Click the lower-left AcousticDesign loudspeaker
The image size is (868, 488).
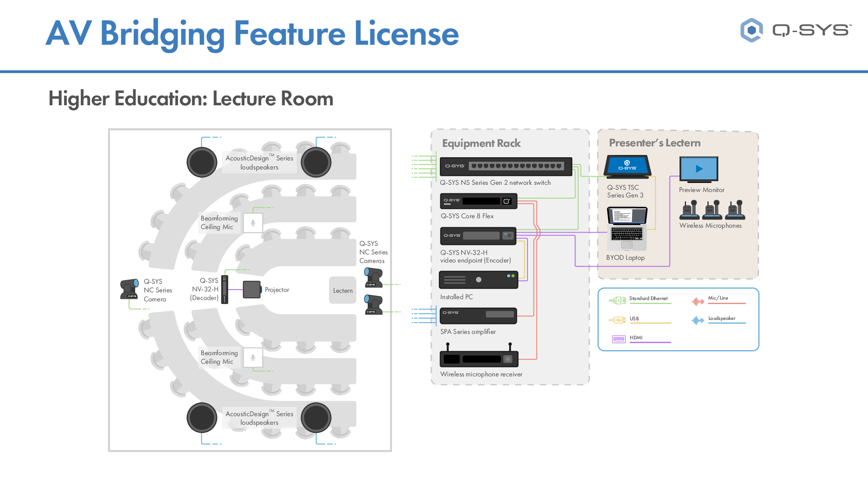point(202,418)
